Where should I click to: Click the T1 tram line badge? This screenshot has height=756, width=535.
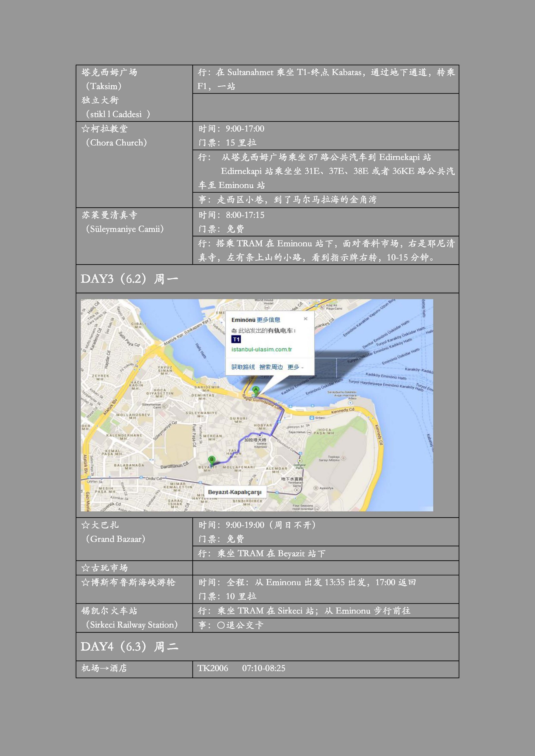[x=236, y=339]
